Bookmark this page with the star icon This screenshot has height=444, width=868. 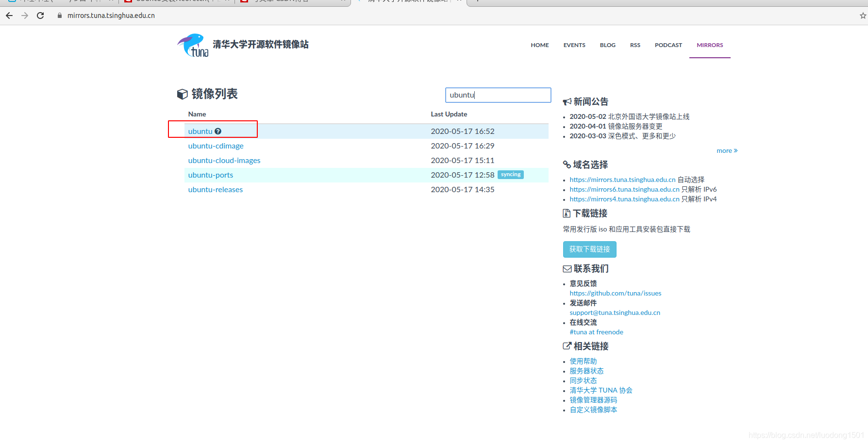coord(863,16)
